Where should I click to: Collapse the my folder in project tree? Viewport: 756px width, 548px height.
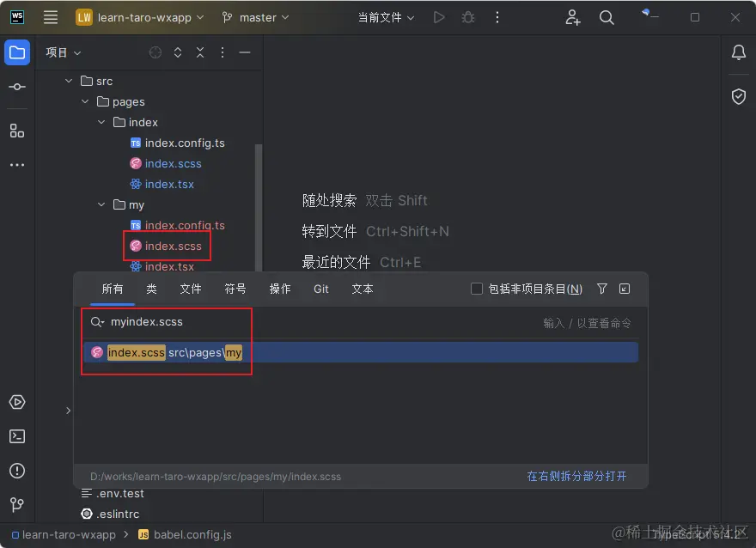[x=101, y=204]
